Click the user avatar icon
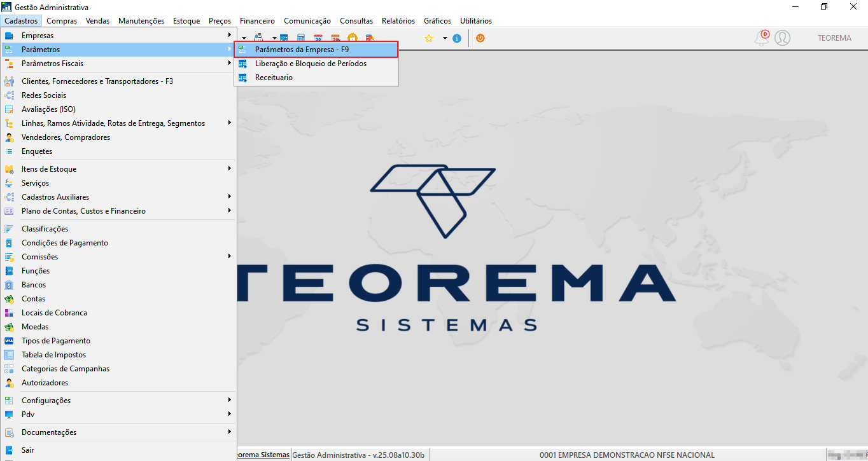The width and height of the screenshot is (868, 461). click(783, 38)
